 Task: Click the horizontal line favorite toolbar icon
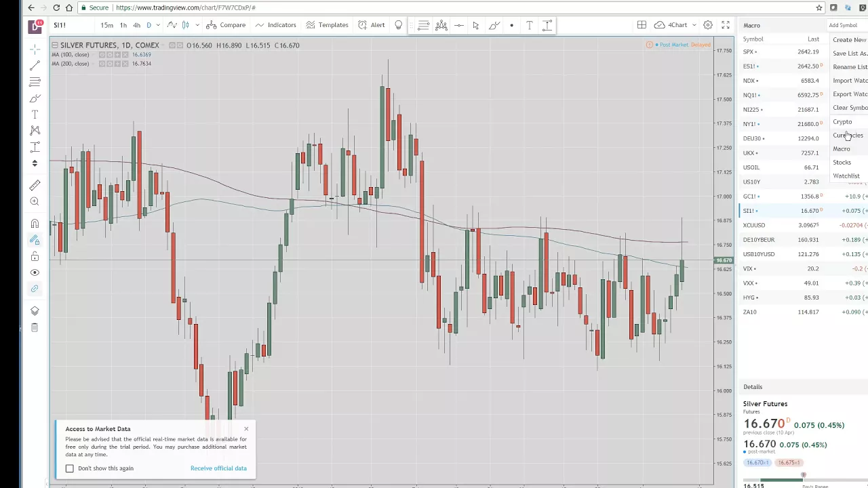point(459,25)
